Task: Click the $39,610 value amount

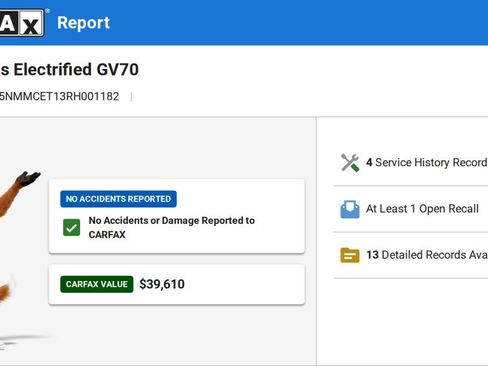Action: (162, 284)
